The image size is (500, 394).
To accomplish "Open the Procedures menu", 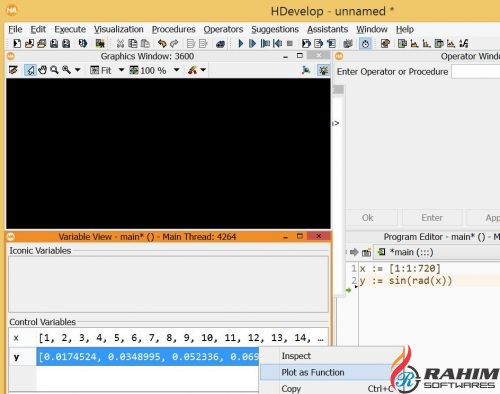I will click(173, 29).
